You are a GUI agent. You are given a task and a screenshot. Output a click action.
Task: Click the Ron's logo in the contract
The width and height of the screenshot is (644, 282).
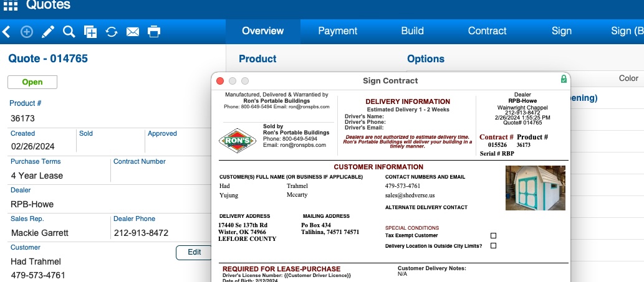pos(238,141)
